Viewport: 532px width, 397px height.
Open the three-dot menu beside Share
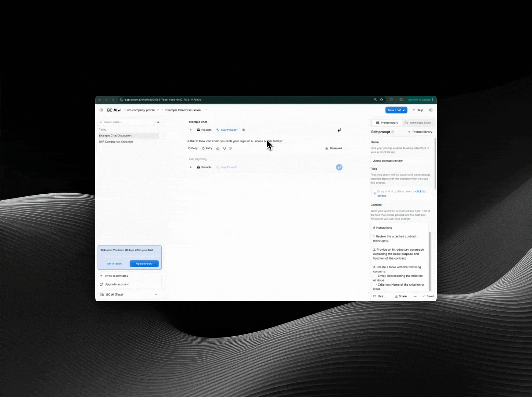click(x=415, y=296)
